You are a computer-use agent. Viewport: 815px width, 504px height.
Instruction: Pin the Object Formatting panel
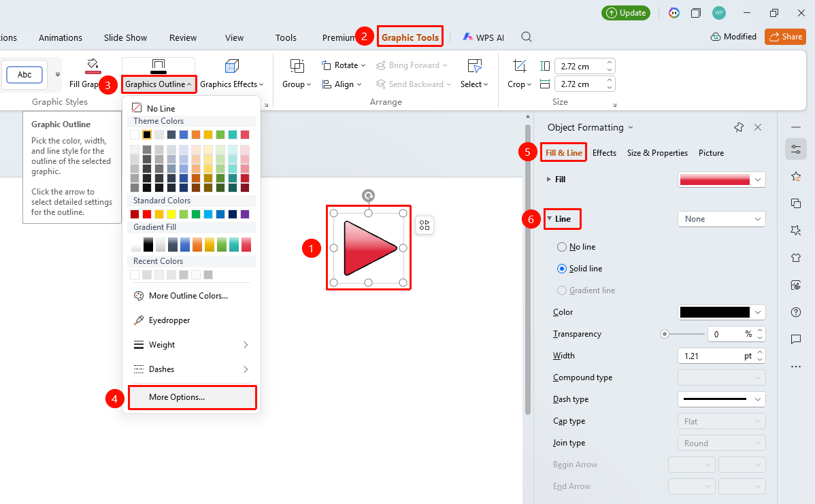click(739, 127)
